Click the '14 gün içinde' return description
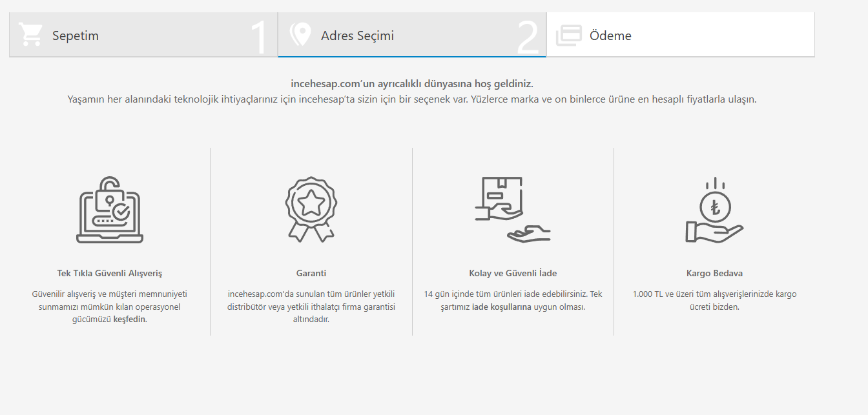 tap(513, 300)
